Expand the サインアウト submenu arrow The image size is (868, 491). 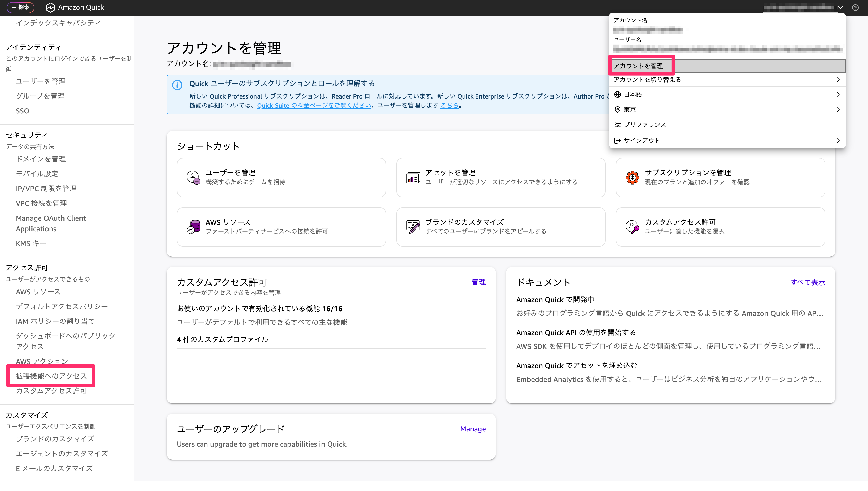click(838, 140)
